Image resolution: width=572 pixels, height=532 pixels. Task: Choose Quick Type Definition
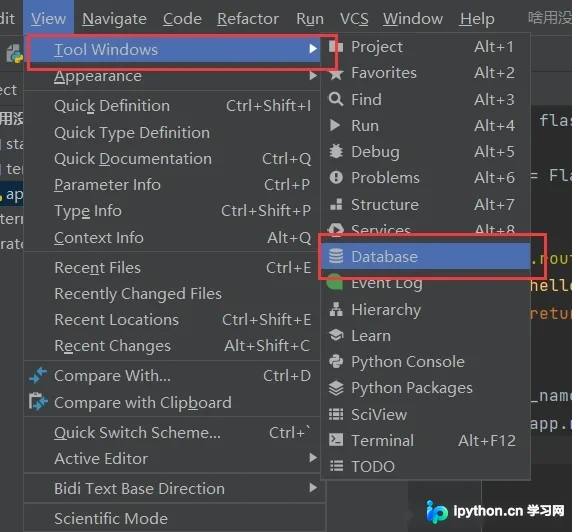172,132
